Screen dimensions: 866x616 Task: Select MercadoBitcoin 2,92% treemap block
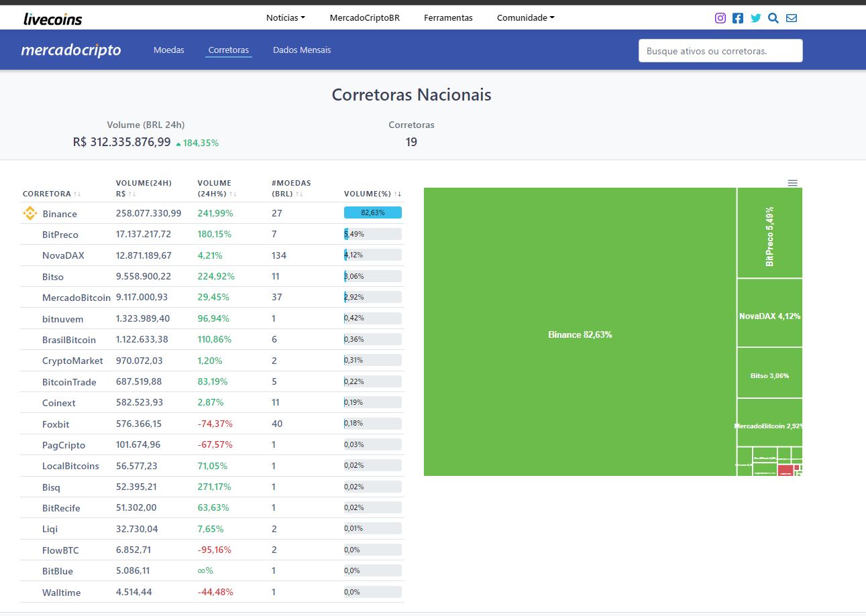pyautogui.click(x=770, y=423)
